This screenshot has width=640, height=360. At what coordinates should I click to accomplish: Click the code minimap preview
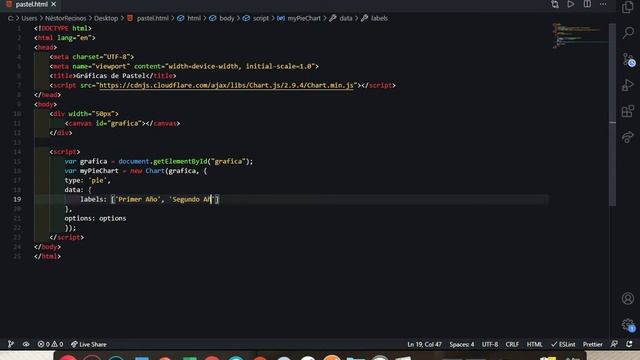tap(579, 36)
